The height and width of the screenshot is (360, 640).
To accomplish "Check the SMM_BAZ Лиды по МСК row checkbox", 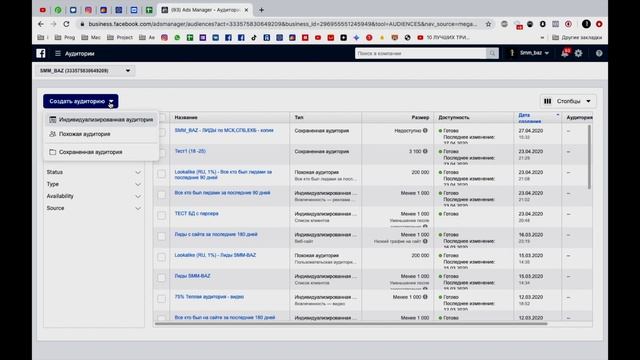I will click(x=162, y=132).
